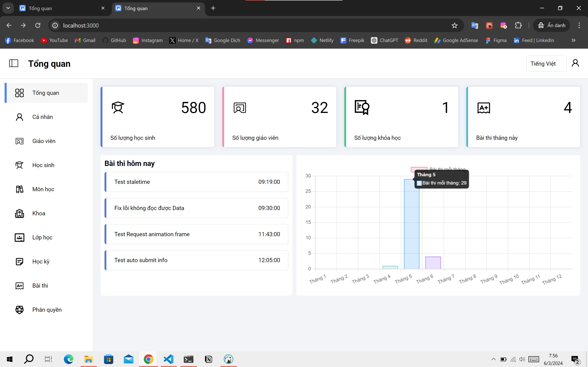Viewport: 588px width, 367px height.
Task: Open the GitHub bookmark
Action: pos(114,40)
